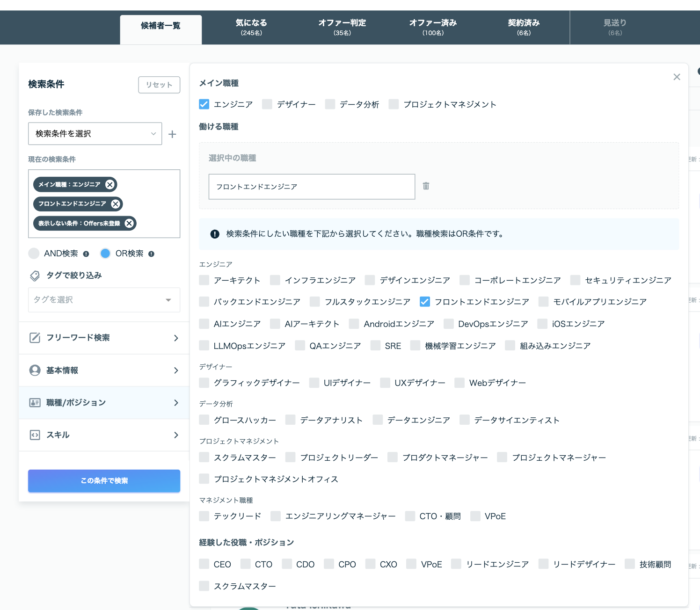The width and height of the screenshot is (700, 610).
Task: Check the DevOpsエンジニア checkbox
Action: (449, 324)
